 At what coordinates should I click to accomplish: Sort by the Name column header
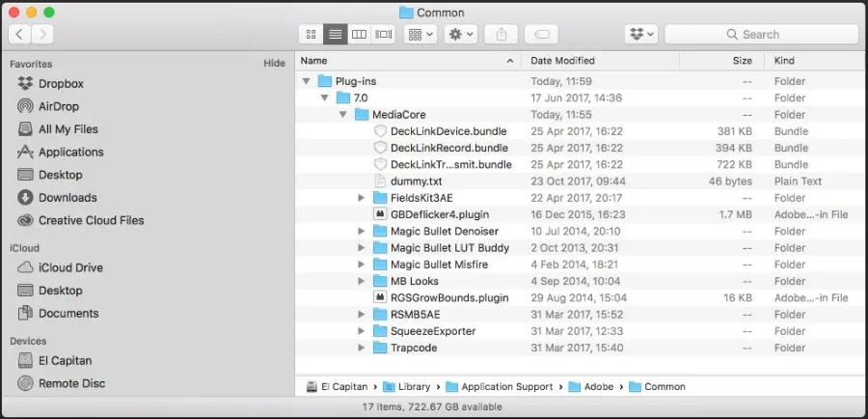[x=408, y=61]
